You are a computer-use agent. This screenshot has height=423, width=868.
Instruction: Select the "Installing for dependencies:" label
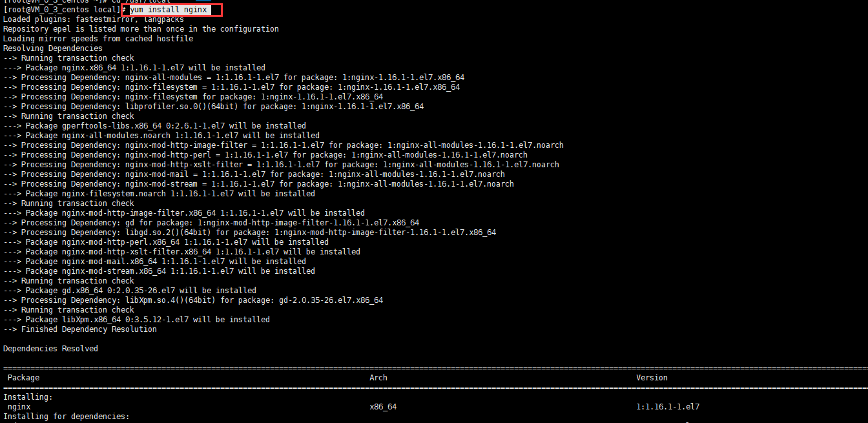point(67,417)
